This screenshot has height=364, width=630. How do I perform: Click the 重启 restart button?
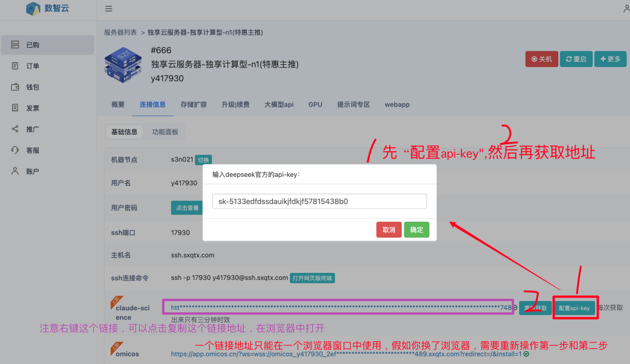576,59
